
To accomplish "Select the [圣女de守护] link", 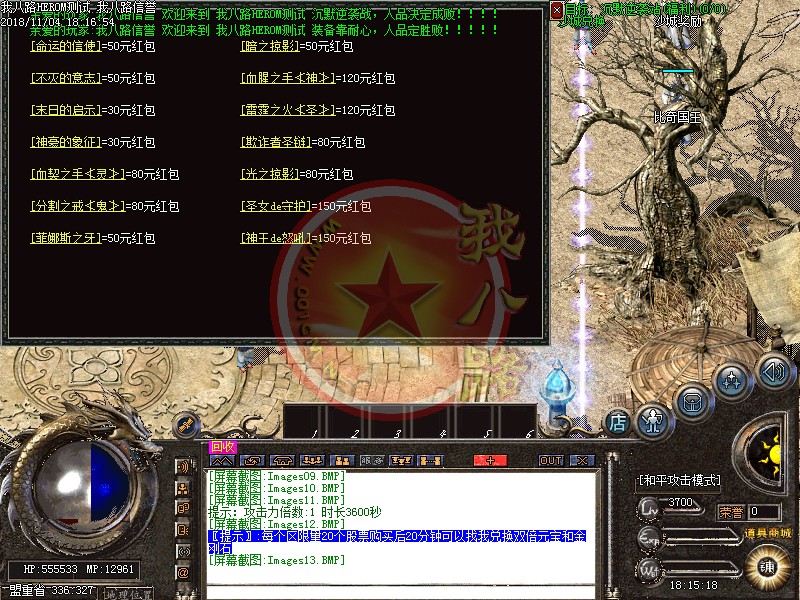I will click(276, 206).
